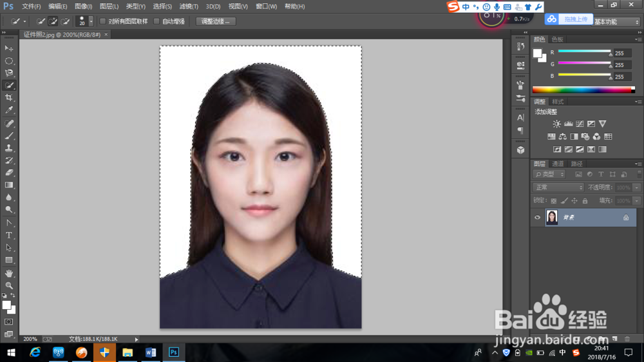Viewport: 644px width, 362px height.
Task: Toggle lock position
Action: (x=574, y=200)
